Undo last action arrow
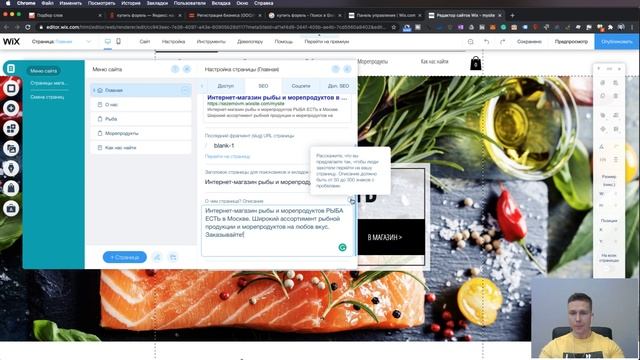 (487, 42)
